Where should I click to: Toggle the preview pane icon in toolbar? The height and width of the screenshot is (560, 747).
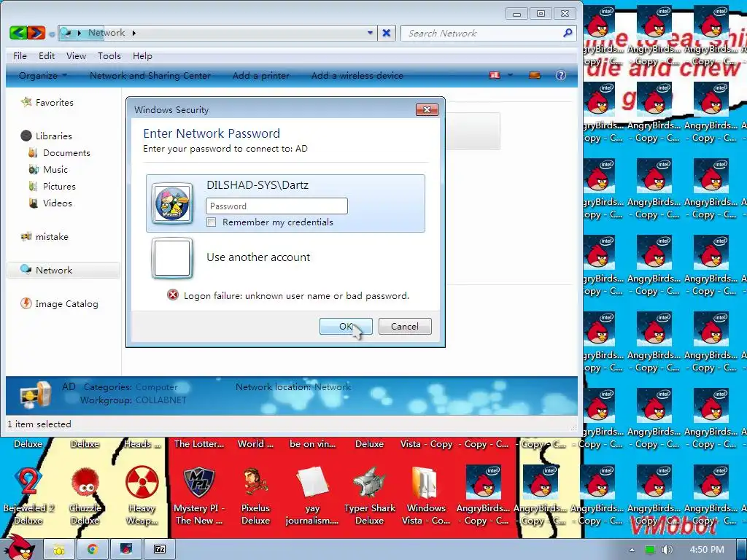pos(535,75)
